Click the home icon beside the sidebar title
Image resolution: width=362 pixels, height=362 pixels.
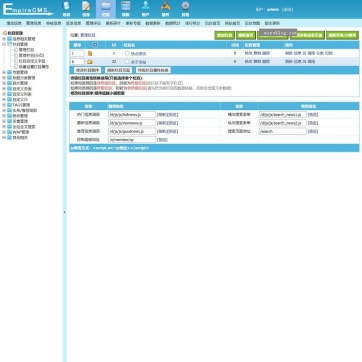pos(5,33)
